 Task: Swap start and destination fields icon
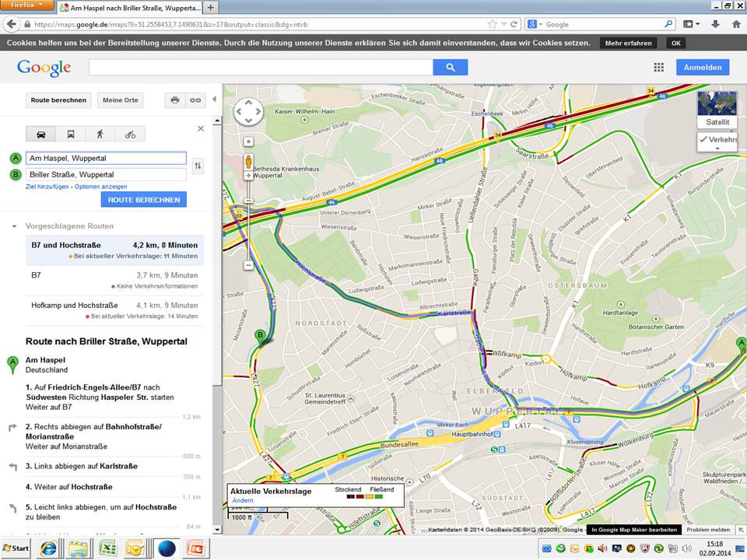198,166
